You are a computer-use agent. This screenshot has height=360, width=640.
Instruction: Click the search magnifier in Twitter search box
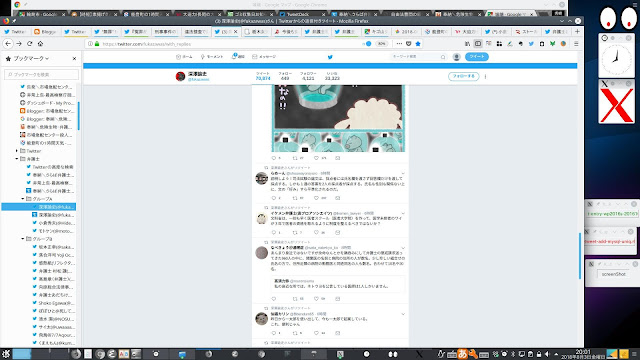click(x=443, y=57)
